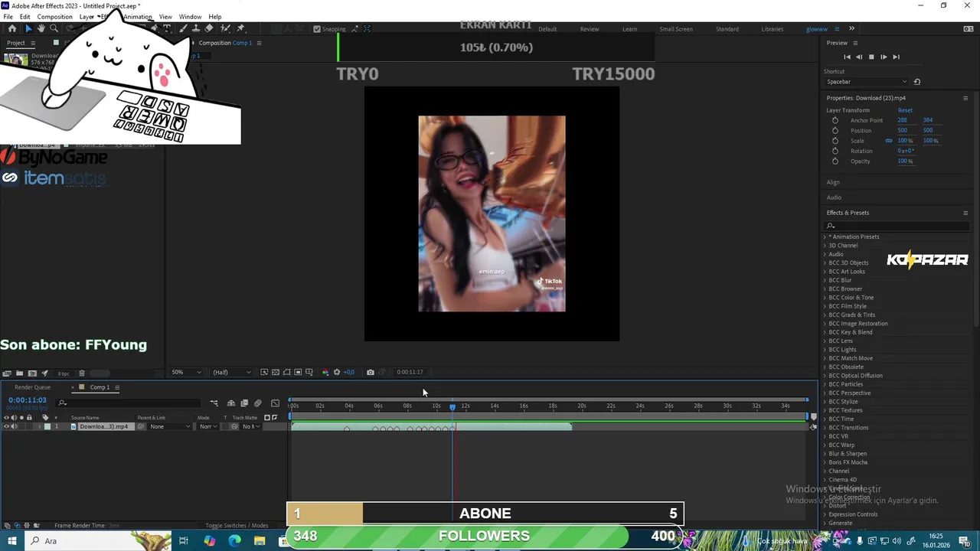Viewport: 980px width, 551px height.
Task: Expand the BCC Blur effects category
Action: pos(825,280)
